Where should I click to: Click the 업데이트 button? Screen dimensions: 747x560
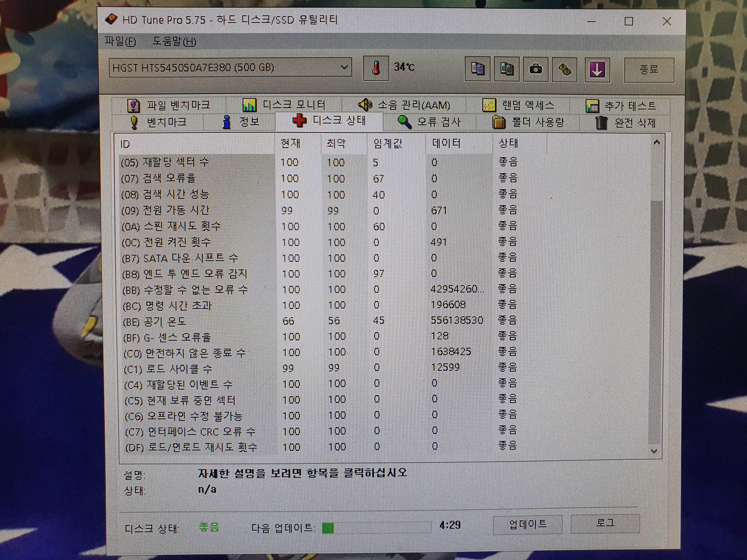528,525
